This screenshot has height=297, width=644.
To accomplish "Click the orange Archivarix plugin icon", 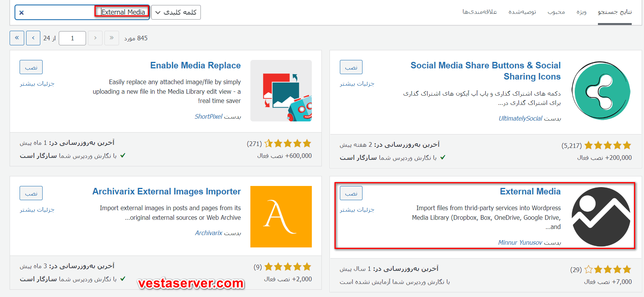I will point(281,217).
